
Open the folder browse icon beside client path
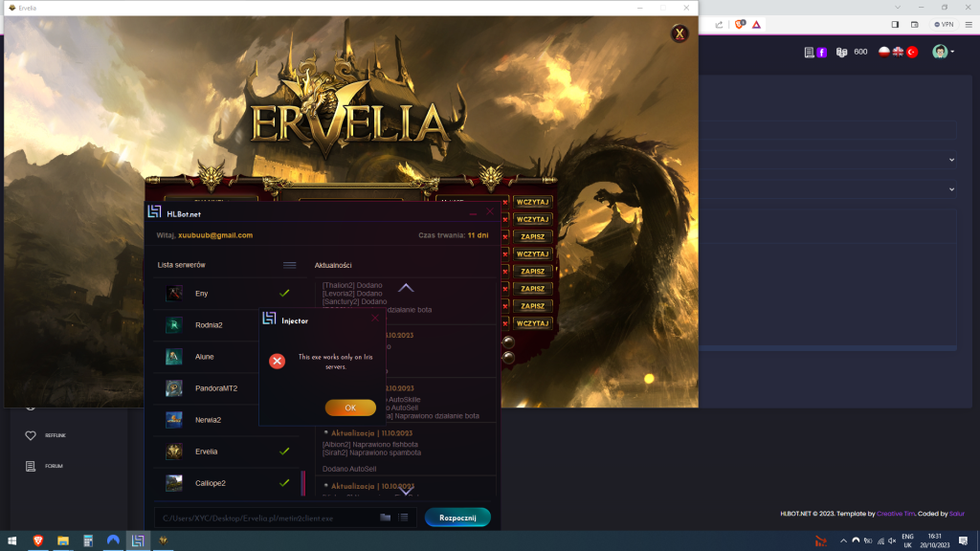[386, 518]
